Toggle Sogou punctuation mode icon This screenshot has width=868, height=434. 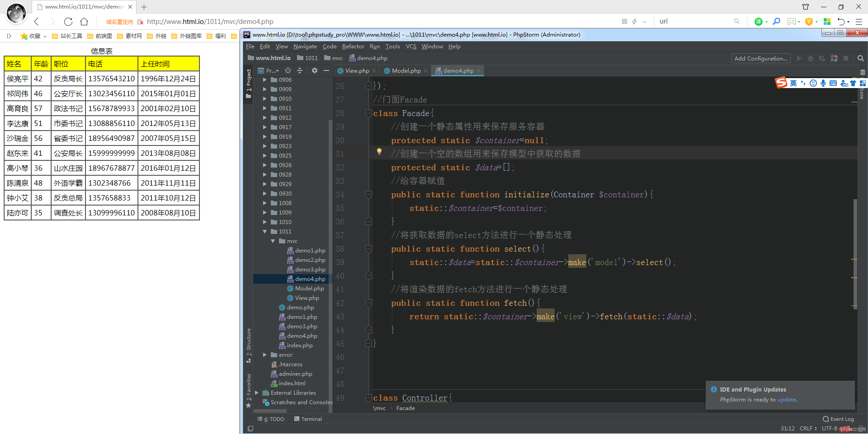click(803, 83)
